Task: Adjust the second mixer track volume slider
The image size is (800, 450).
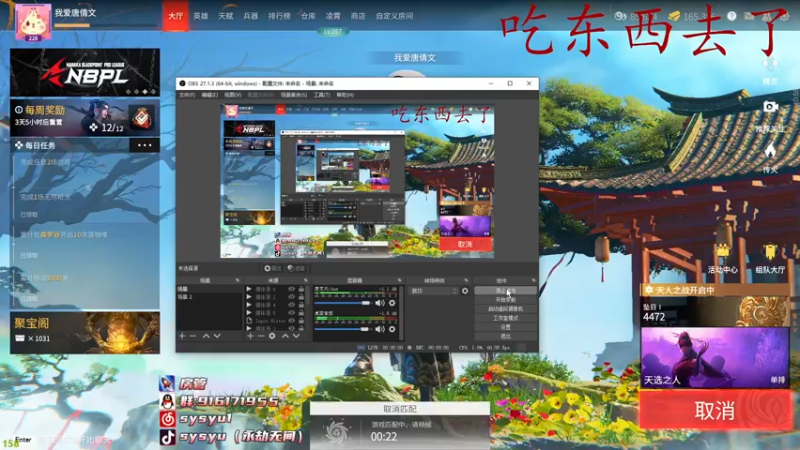Action: [343, 329]
